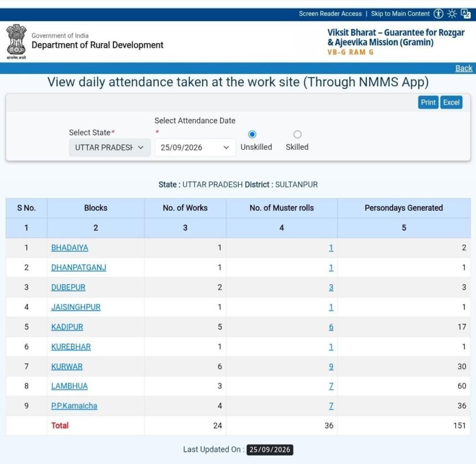Open the KADIPUR block link
Image resolution: width=476 pixels, height=464 pixels.
coord(67,327)
